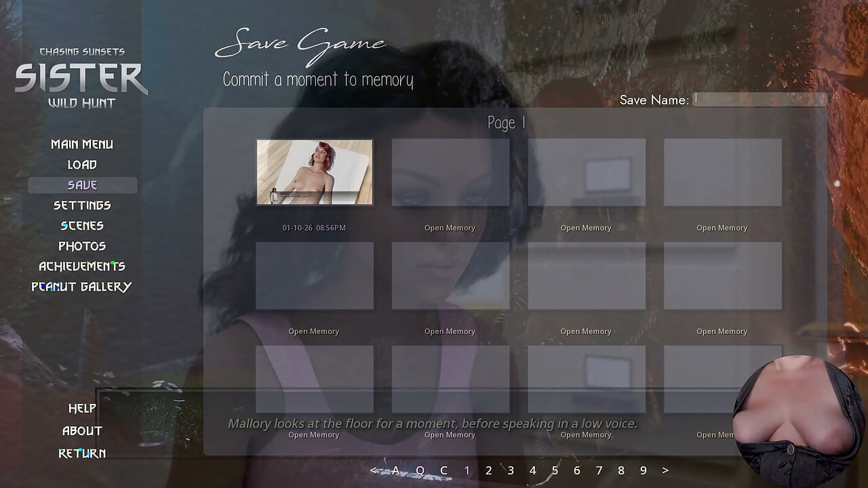
Task: Open the auto saves page A
Action: tap(396, 470)
